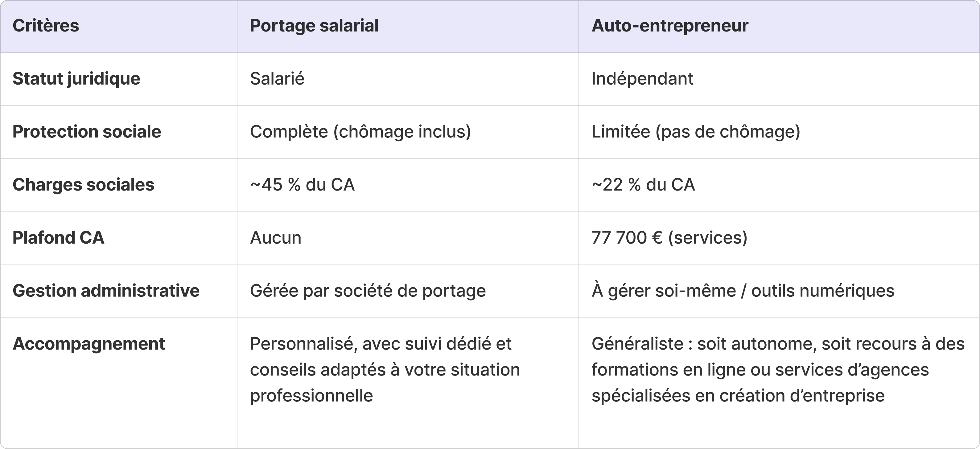980x449 pixels.
Task: Click the Indépendant cell
Action: [x=642, y=79]
